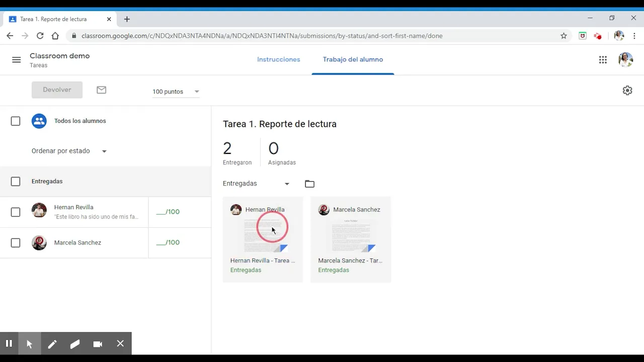This screenshot has height=362, width=644.
Task: Switch to the Instrucciones tab
Action: (x=279, y=60)
